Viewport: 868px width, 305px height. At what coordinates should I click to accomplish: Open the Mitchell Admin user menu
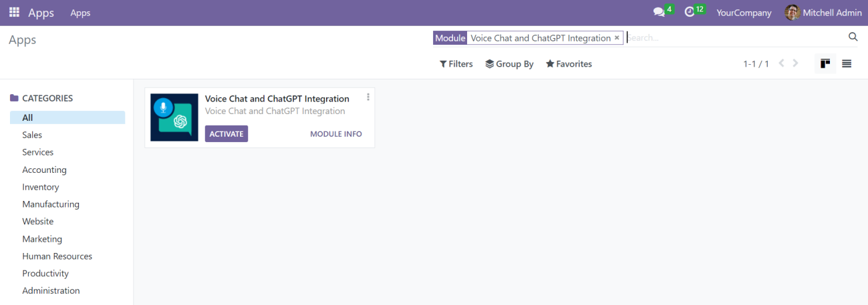pos(823,13)
